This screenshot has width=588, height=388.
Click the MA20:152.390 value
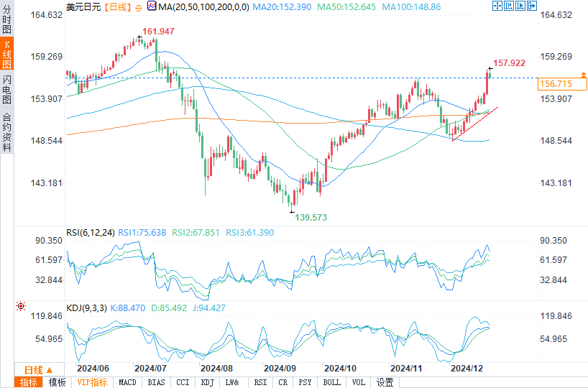click(282, 6)
